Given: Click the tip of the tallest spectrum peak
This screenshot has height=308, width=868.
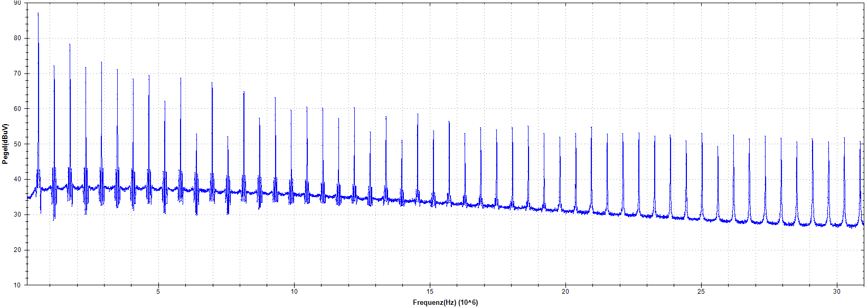Looking at the screenshot, I should tap(38, 13).
